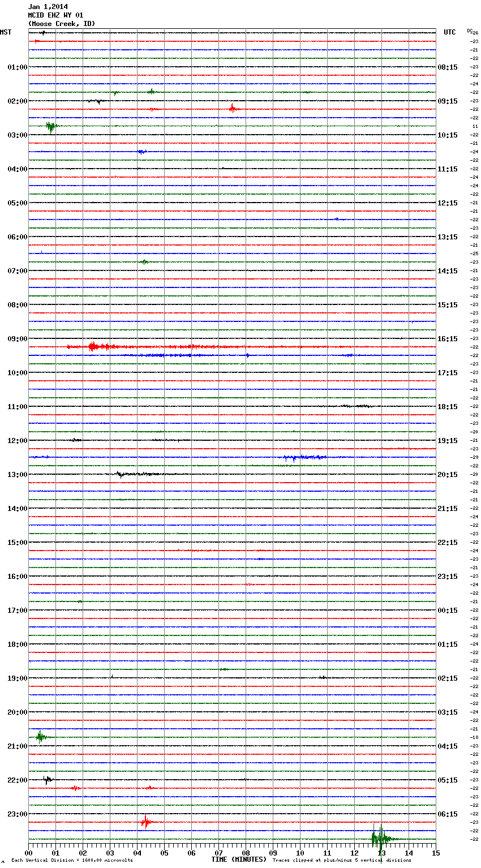The height and width of the screenshot is (868, 481).
Task: Click the 17:00 MST row label
Action: [18, 611]
